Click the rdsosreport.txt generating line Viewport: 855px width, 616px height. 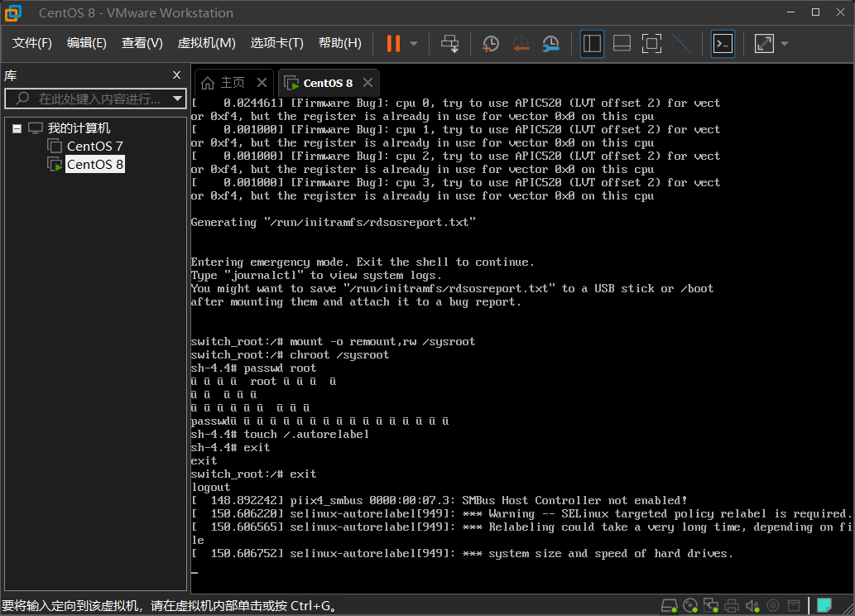334,222
